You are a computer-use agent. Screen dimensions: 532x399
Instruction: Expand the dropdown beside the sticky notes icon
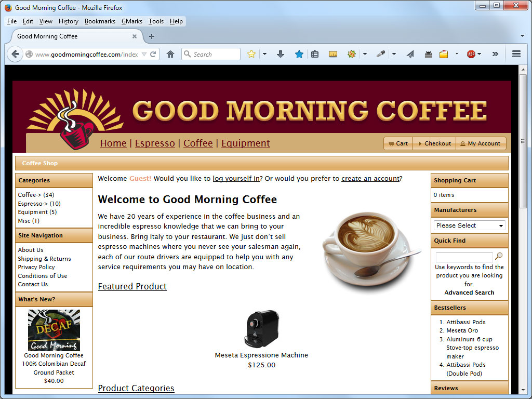pyautogui.click(x=457, y=54)
